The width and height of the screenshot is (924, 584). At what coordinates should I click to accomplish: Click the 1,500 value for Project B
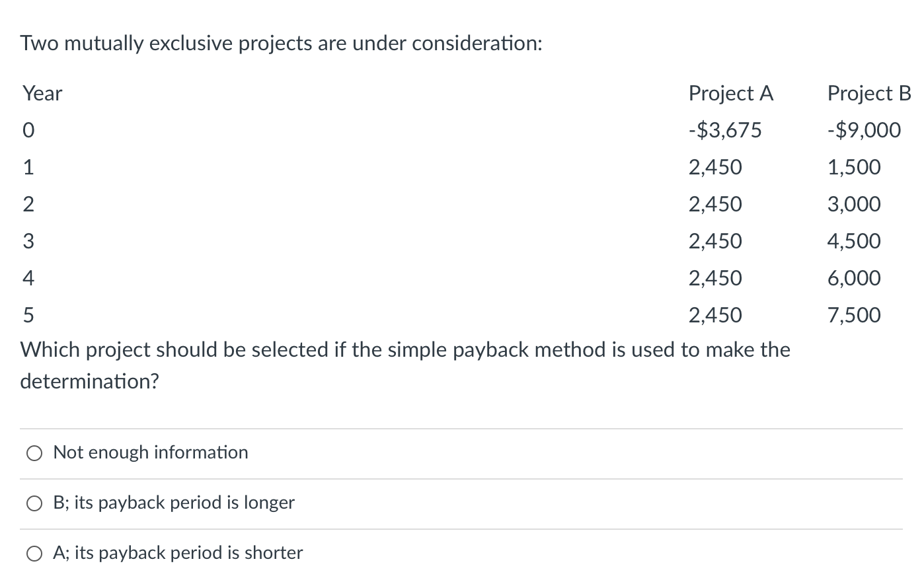853,167
